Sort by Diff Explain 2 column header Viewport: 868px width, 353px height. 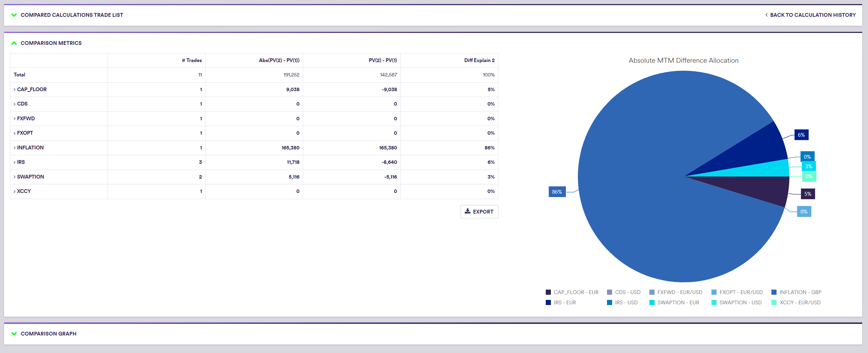point(479,60)
